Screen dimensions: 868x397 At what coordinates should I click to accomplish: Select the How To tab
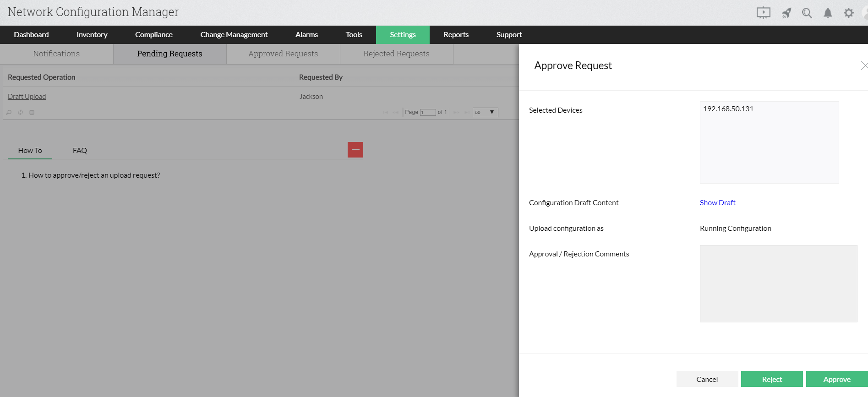click(x=30, y=151)
